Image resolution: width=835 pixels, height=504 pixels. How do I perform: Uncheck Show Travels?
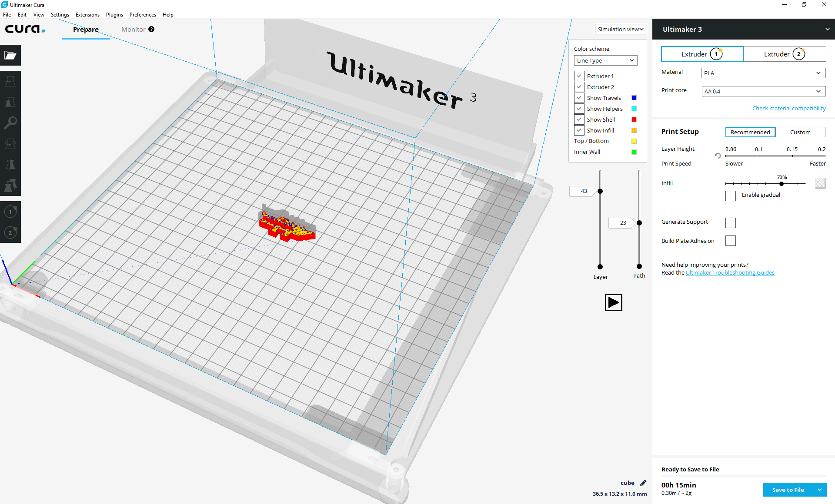[x=579, y=98]
